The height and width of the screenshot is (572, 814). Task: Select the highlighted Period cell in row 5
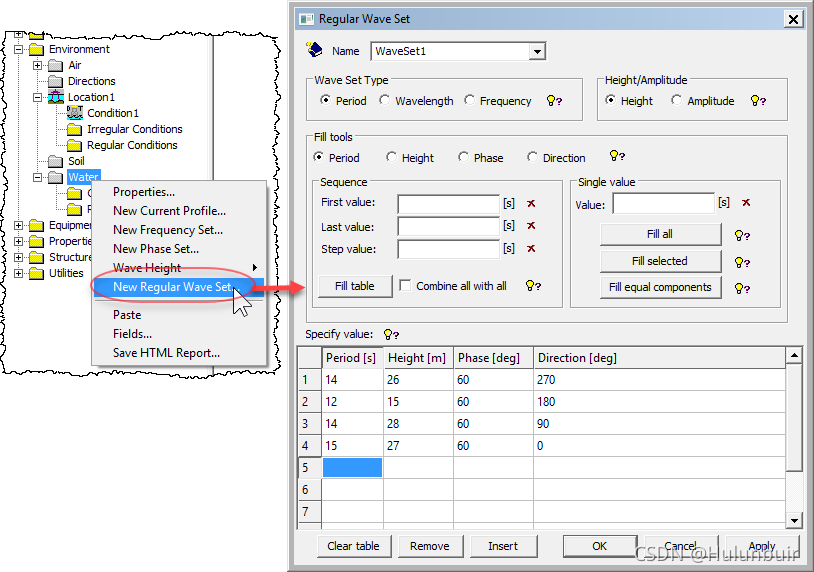(352, 468)
